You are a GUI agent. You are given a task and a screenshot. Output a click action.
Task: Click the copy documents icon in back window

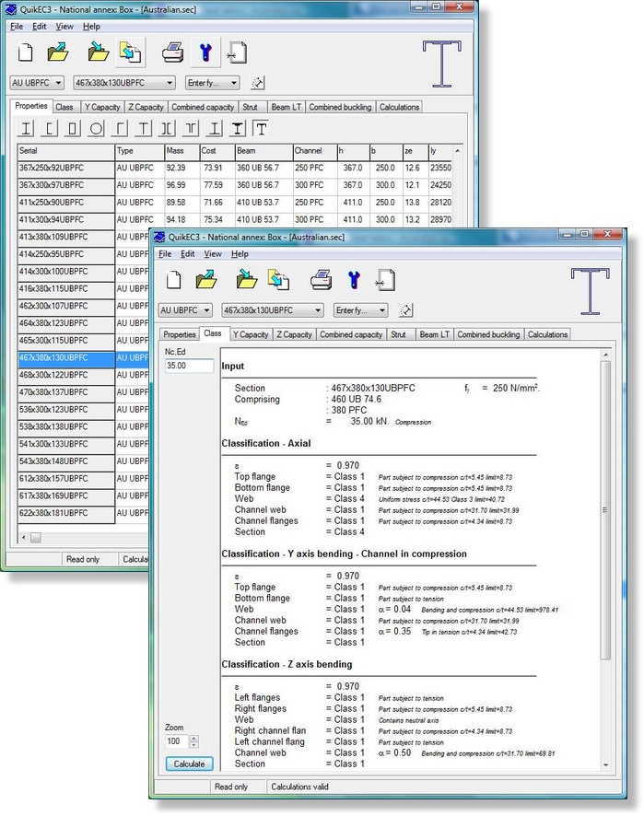130,52
